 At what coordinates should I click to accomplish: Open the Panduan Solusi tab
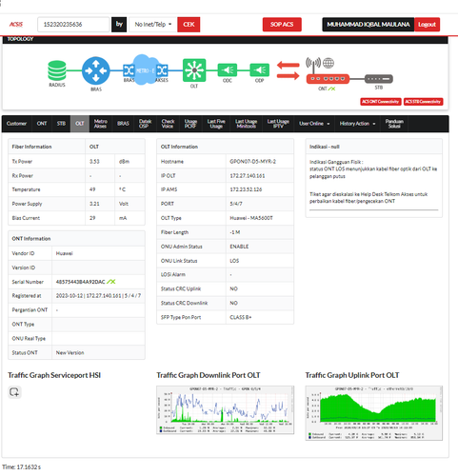point(394,124)
